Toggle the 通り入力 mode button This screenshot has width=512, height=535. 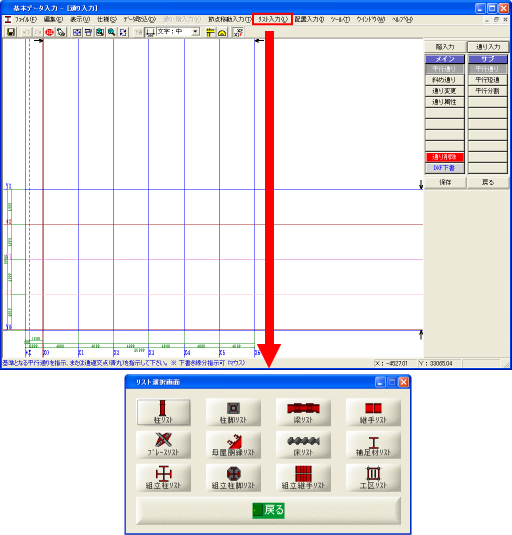coord(488,47)
